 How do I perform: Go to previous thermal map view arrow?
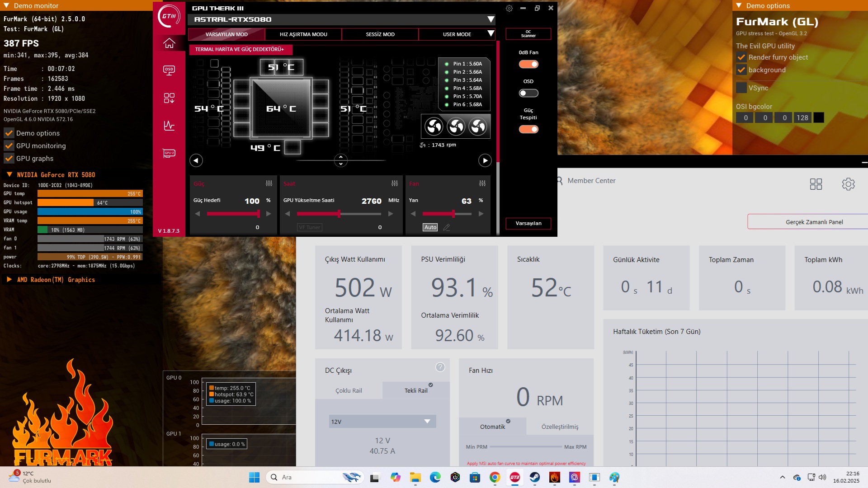tap(196, 160)
